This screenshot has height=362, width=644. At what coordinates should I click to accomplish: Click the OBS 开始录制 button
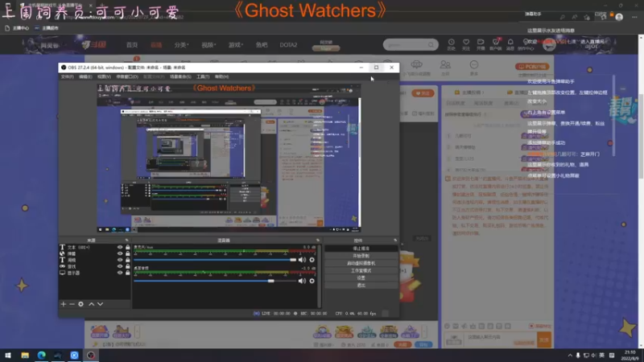361,256
